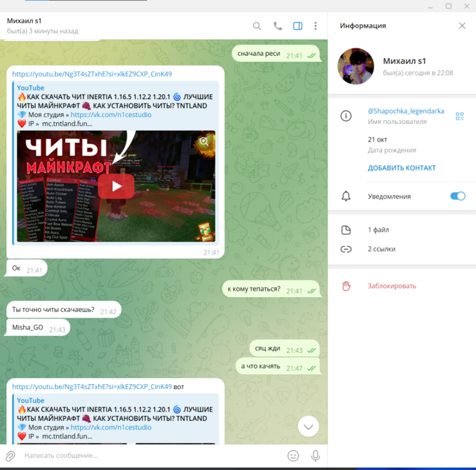Click the read checkmarks on 'а что качять'

[x=311, y=368]
